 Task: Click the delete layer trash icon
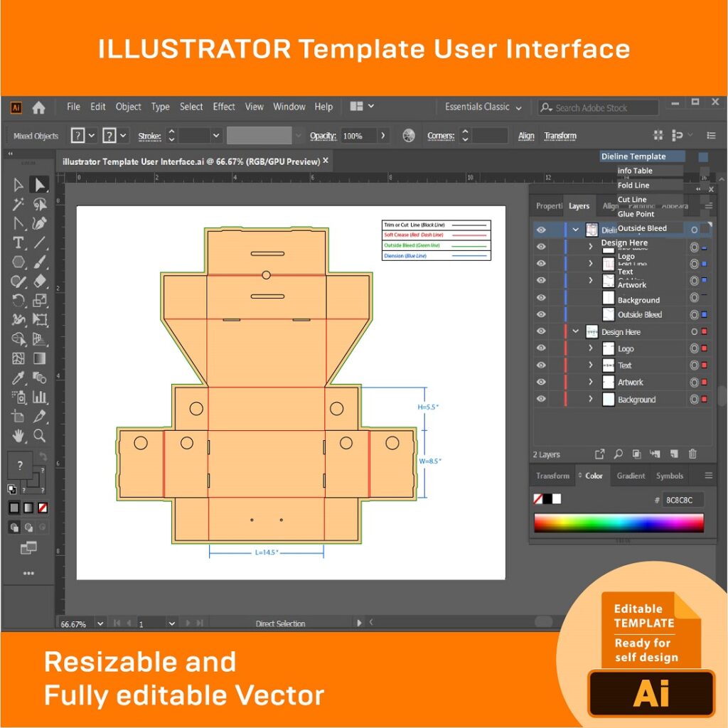(x=692, y=454)
